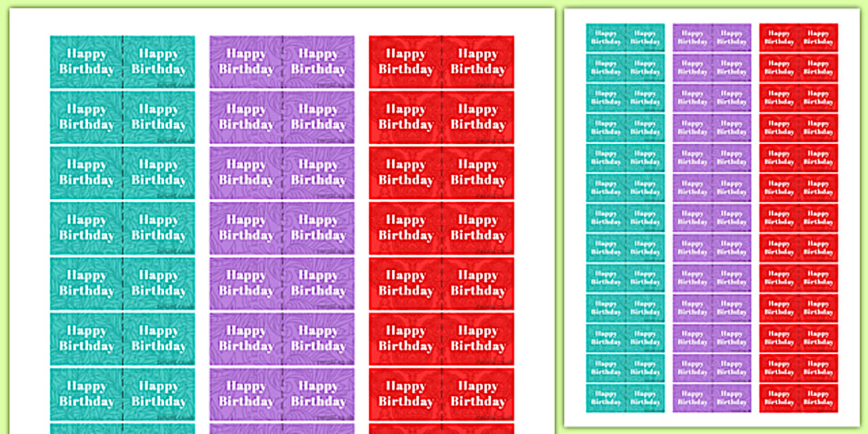Click the dashed divider between top purple labels on large page
The image size is (868, 434).
click(x=282, y=61)
